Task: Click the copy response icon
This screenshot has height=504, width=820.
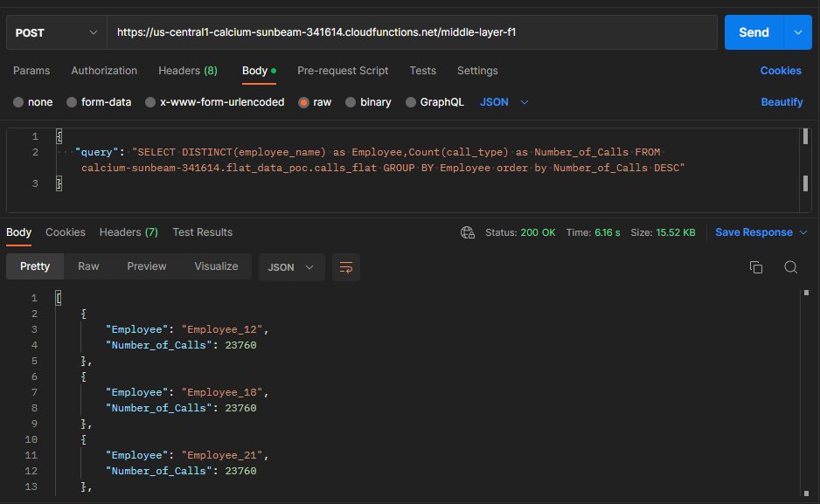Action: pos(755,267)
